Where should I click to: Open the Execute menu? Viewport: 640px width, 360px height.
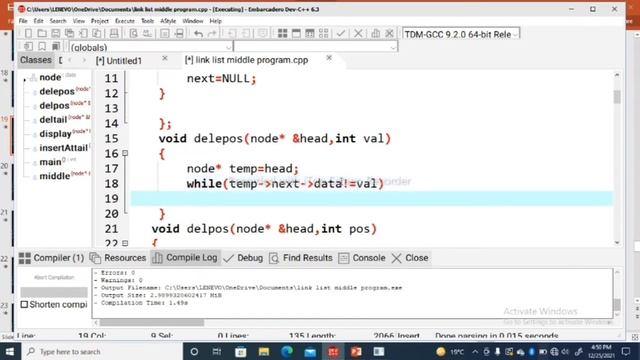click(124, 21)
